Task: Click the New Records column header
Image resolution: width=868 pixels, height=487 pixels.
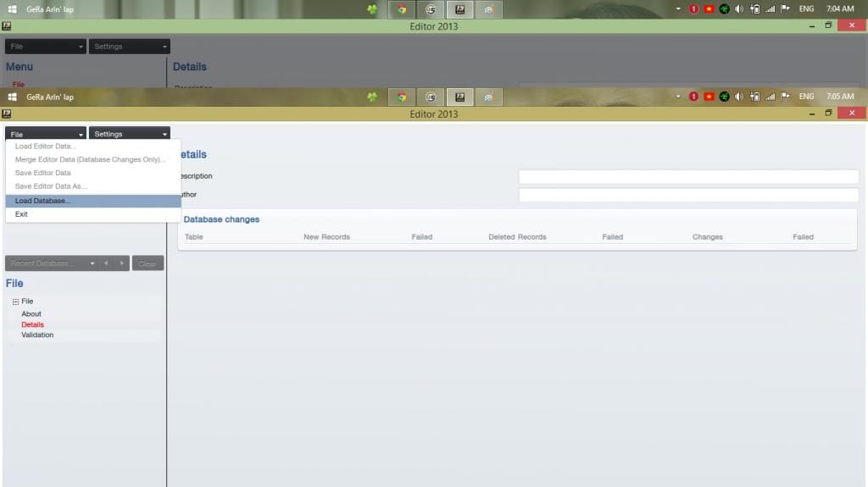Action: 326,237
